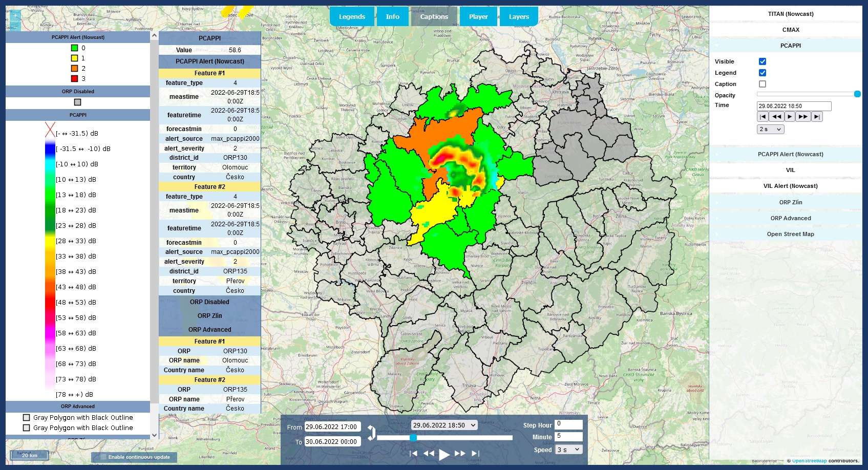The width and height of the screenshot is (868, 470).
Task: Click PCAPPI header in info panel
Action: point(210,38)
